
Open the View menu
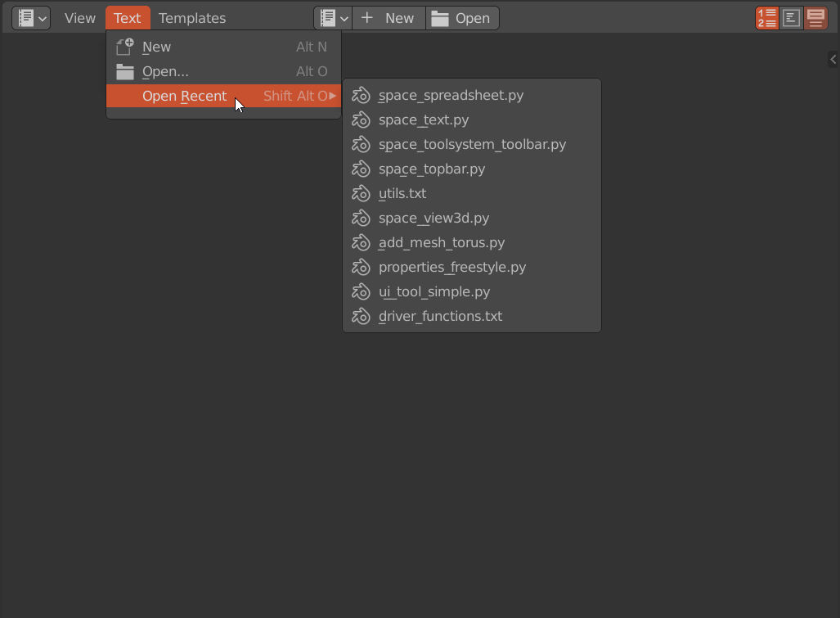click(80, 18)
